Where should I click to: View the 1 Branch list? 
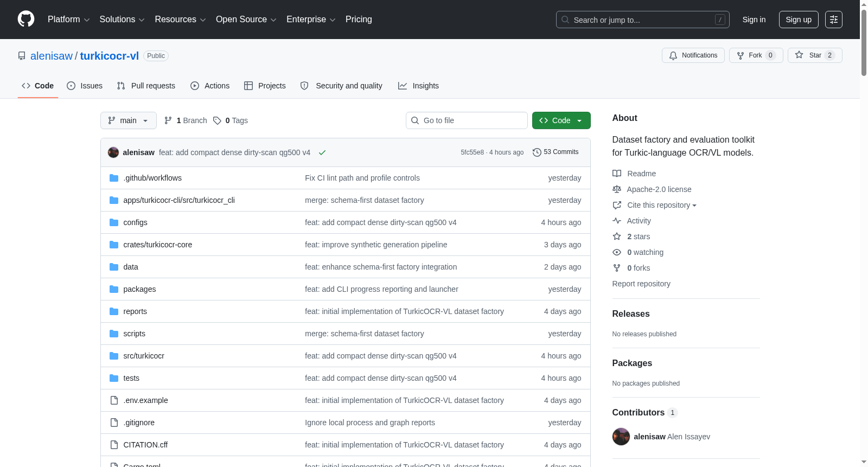coord(186,120)
